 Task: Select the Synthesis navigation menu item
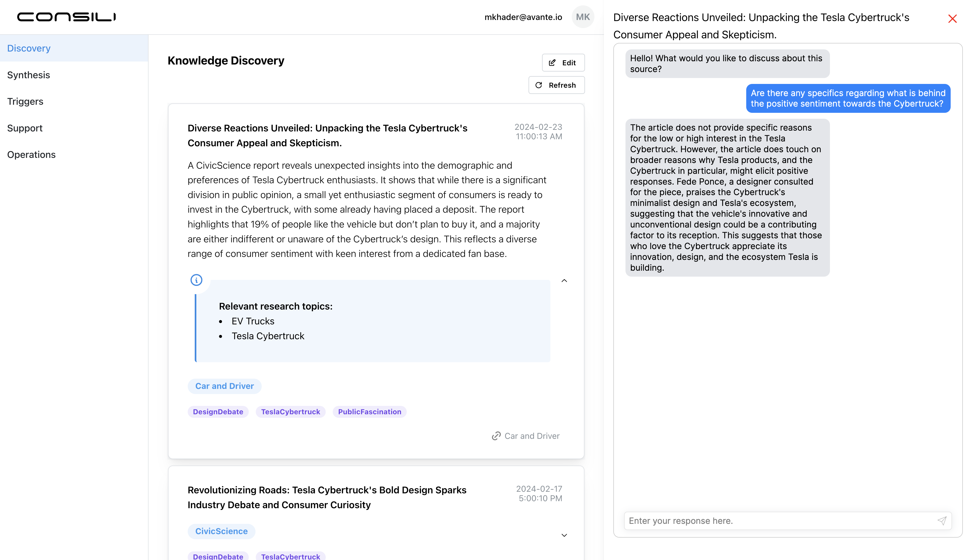[28, 75]
